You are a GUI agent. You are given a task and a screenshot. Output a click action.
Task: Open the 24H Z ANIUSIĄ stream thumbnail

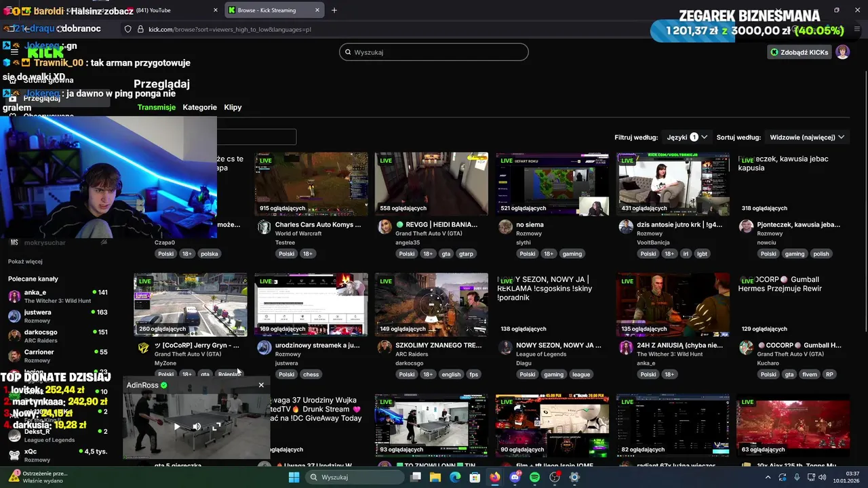pyautogui.click(x=673, y=304)
